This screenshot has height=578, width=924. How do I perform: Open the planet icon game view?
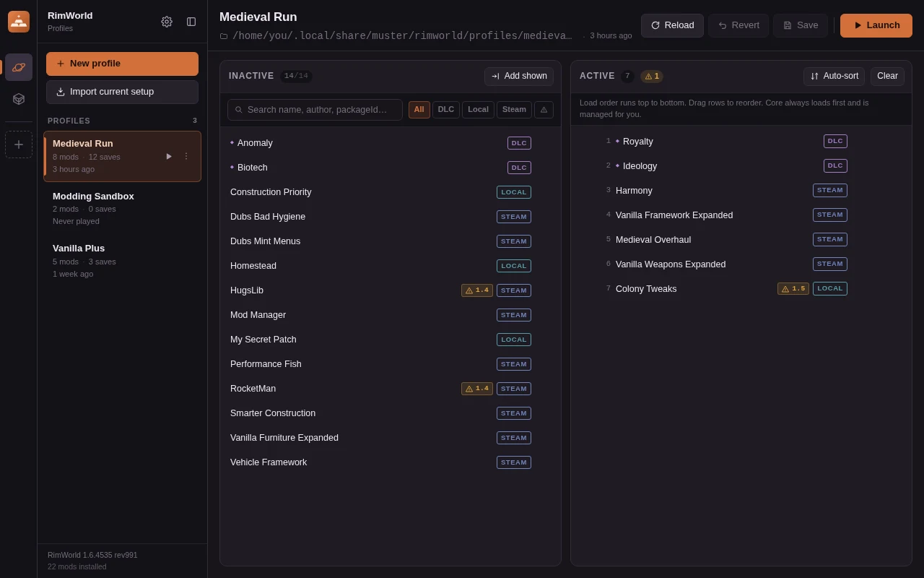[x=19, y=67]
